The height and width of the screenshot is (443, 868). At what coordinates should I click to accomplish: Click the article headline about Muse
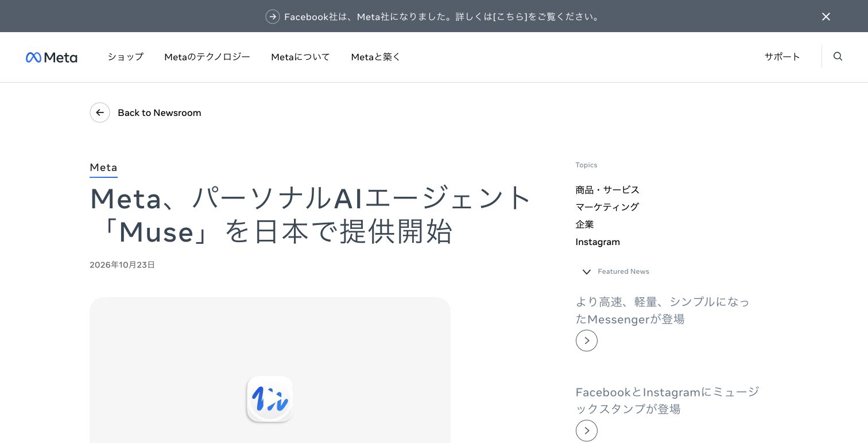pyautogui.click(x=311, y=215)
